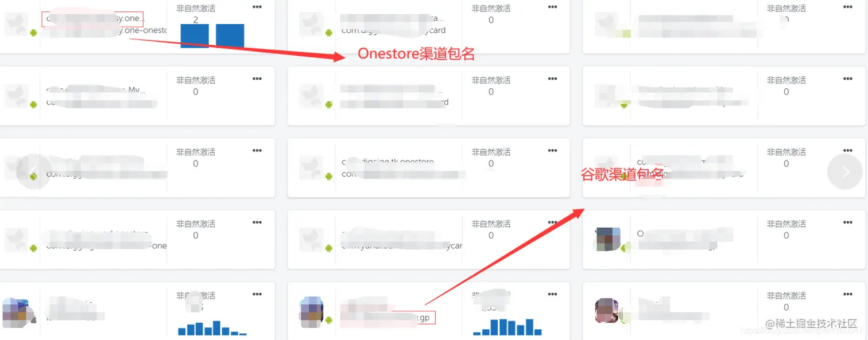
Task: Click the next-page carousel arrow
Action: tap(844, 171)
